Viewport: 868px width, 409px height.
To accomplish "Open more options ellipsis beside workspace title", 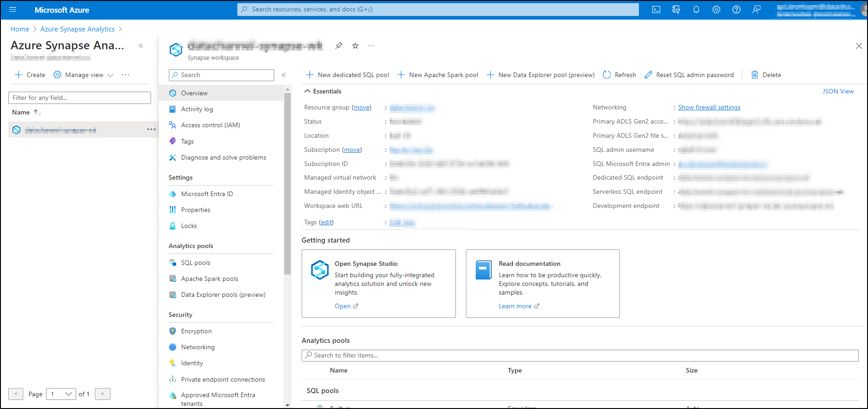I will coord(371,46).
